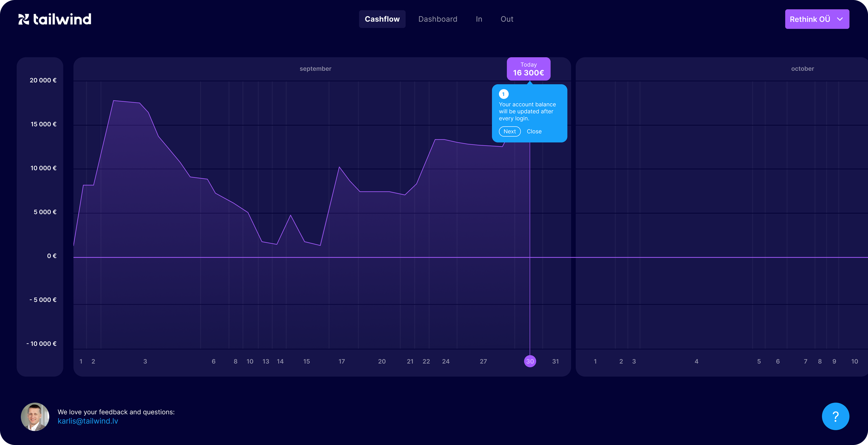Switch to the Cashflow tab
Screen dimensions: 868x445
point(382,19)
